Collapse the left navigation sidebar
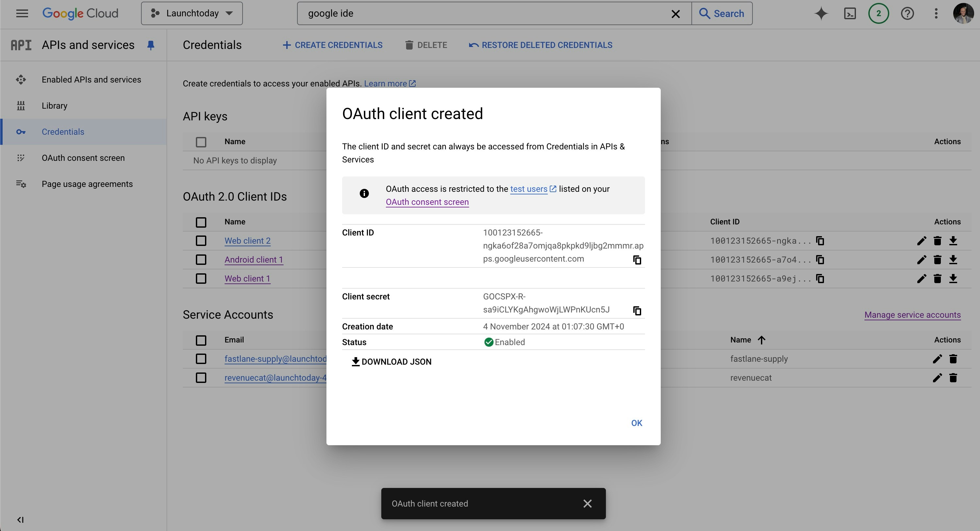 (20, 520)
